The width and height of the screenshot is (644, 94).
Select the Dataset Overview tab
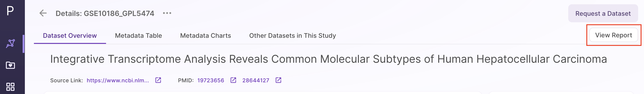click(x=70, y=36)
